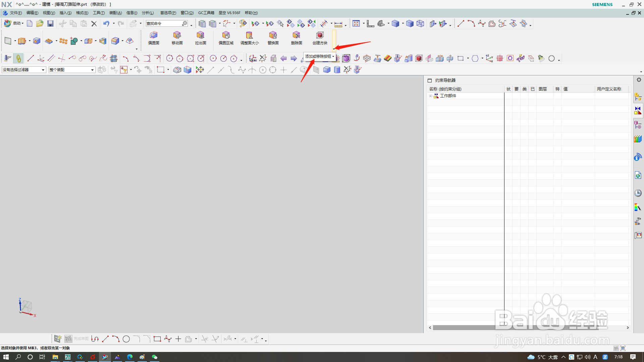
Task: Toggle the rectangle selection mode icon
Action: (161, 70)
